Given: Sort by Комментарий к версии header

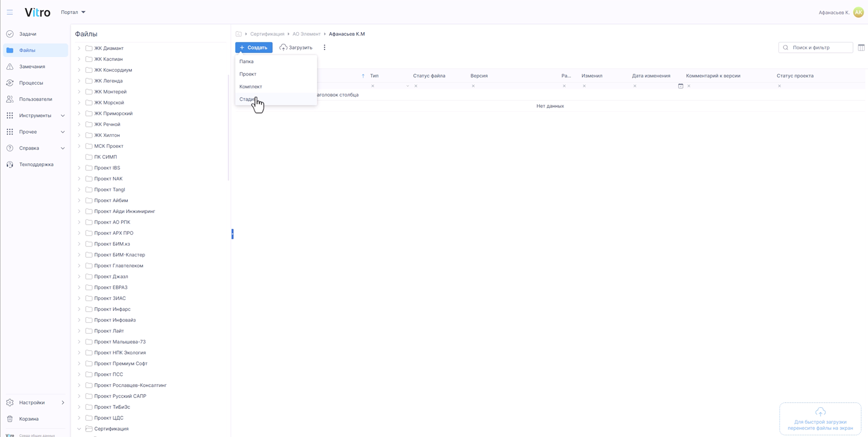Looking at the screenshot, I should pos(713,76).
